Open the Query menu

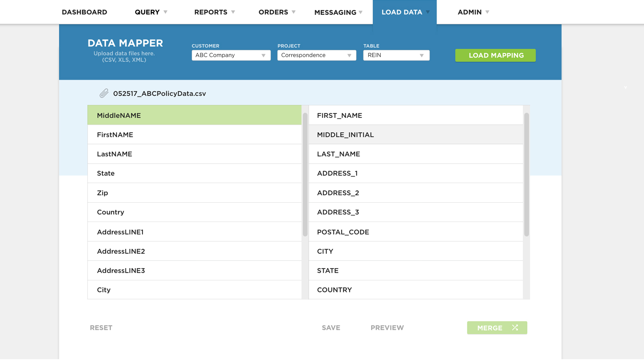(x=151, y=12)
